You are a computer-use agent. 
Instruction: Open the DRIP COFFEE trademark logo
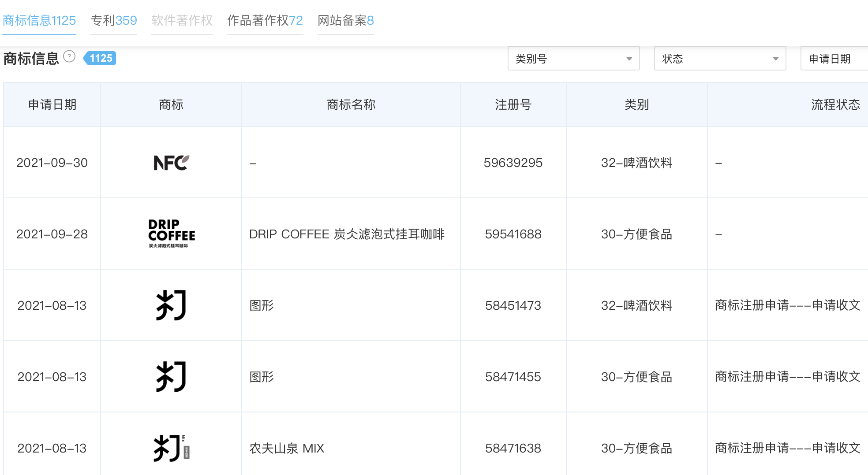(x=171, y=234)
